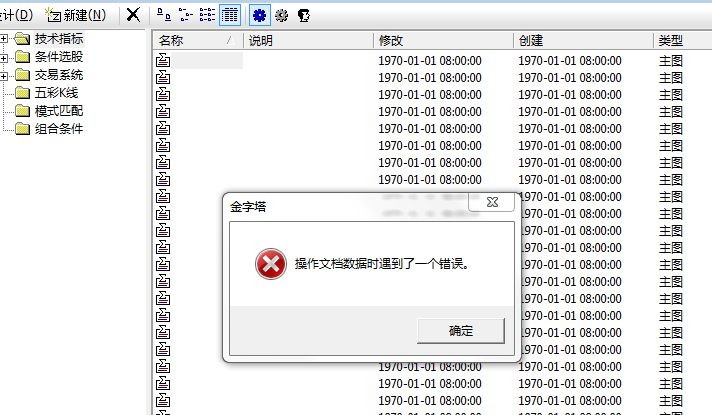The width and height of the screenshot is (712, 415).
Task: Switch to list view mode
Action: [x=208, y=15]
